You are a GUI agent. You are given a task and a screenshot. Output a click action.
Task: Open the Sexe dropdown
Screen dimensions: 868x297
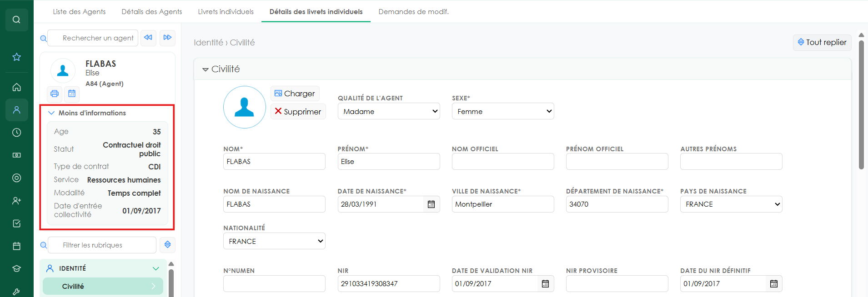(x=503, y=111)
